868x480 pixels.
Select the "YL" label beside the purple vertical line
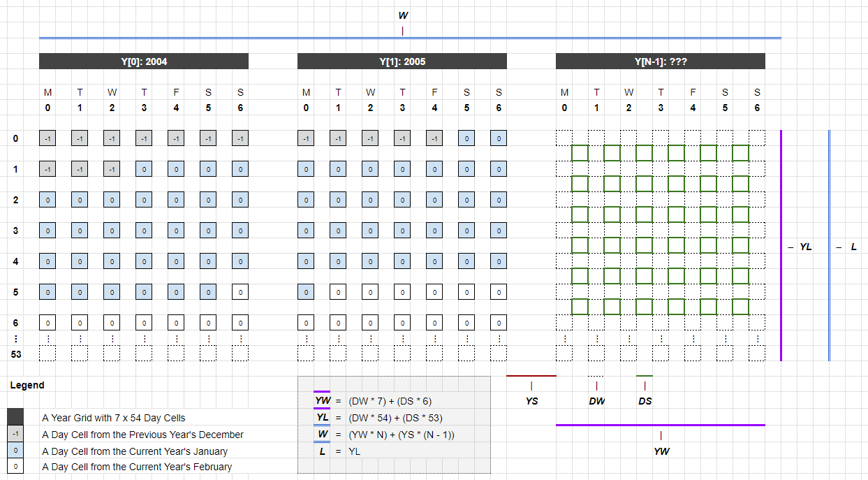[x=806, y=247]
